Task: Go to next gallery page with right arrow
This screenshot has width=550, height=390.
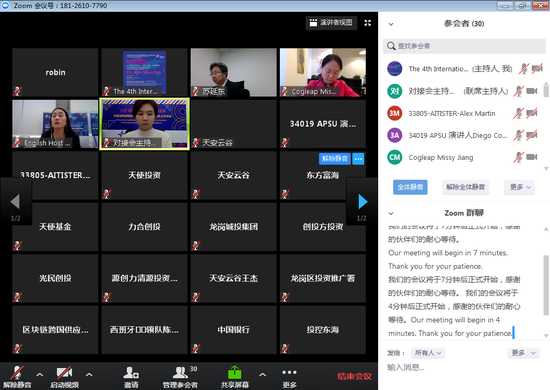Action: (x=362, y=202)
